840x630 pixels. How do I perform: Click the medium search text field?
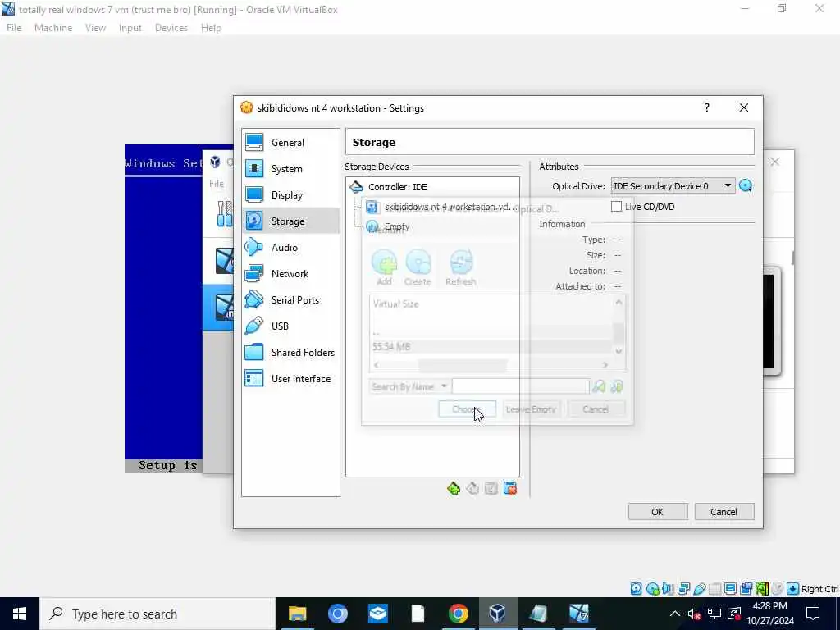click(521, 386)
